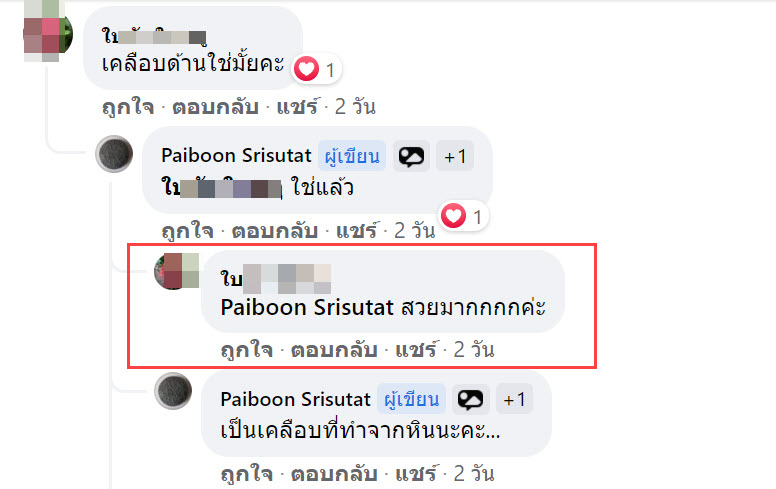Click the badge icon beside the bottom ผู้เขียน label
Screen dimensions: 776x489
click(470, 399)
